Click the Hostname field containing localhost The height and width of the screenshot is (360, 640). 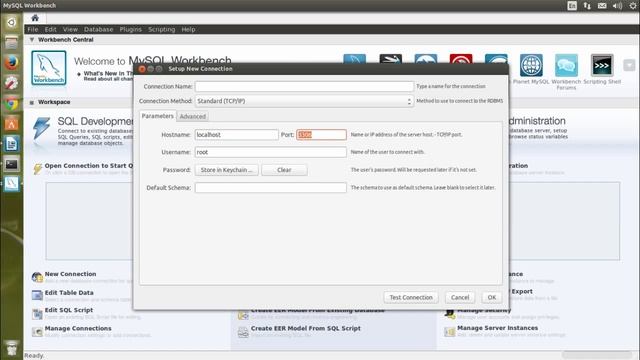237,135
